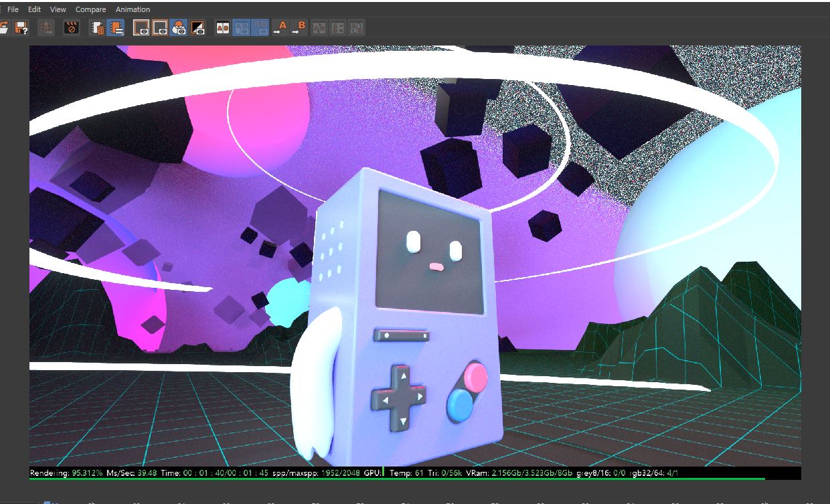Stop rendering with the clapperboard icon
The image size is (830, 504).
(71, 28)
